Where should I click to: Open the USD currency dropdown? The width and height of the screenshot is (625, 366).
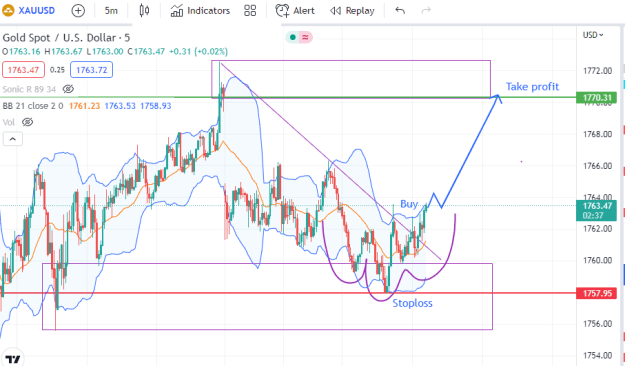593,35
